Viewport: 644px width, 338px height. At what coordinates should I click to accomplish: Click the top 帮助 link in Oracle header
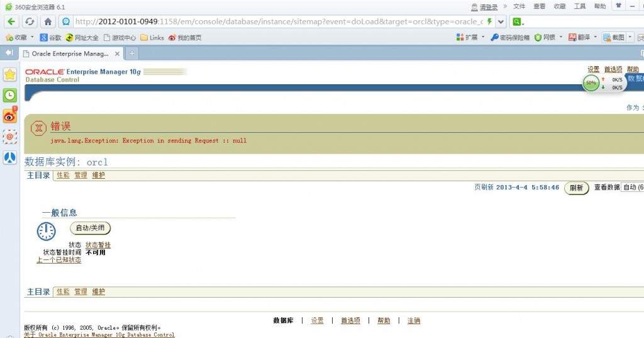point(633,69)
